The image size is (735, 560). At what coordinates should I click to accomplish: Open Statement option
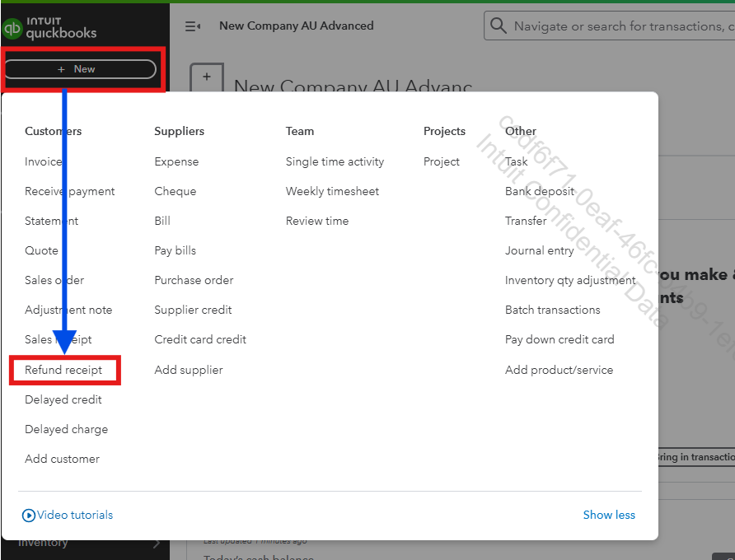[x=52, y=221]
